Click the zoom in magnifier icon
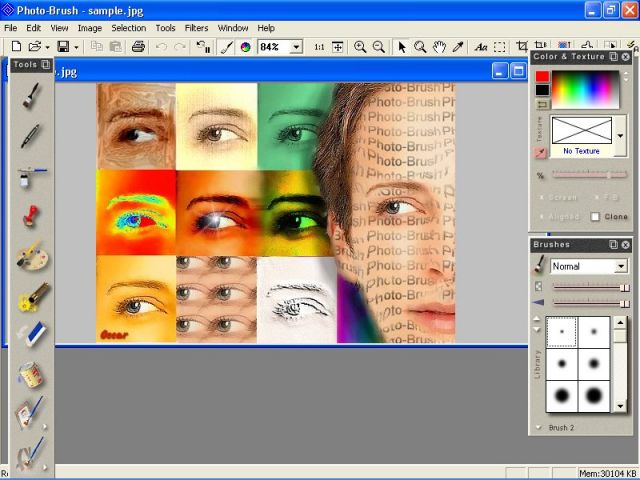640x480 pixels. click(x=360, y=47)
